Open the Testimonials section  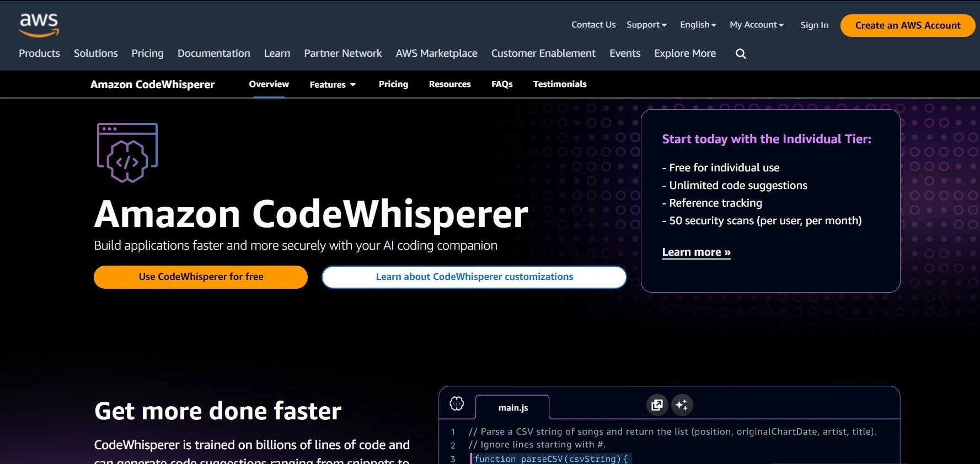click(559, 84)
